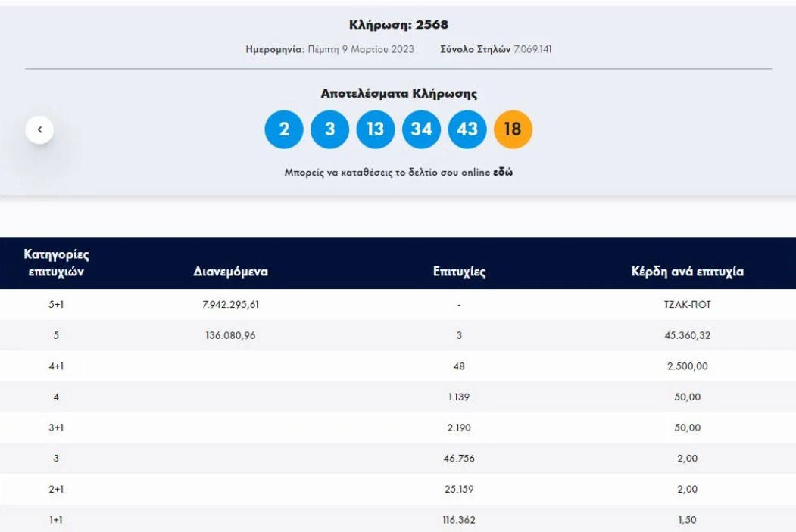The height and width of the screenshot is (532, 796).
Task: Click the 'Κέρδη ανά επιτυχία' column header
Action: point(687,272)
